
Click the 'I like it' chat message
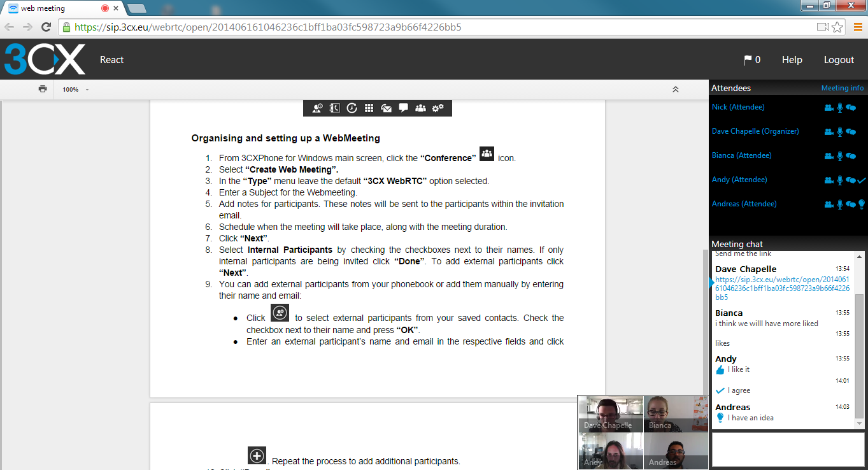[x=739, y=369]
